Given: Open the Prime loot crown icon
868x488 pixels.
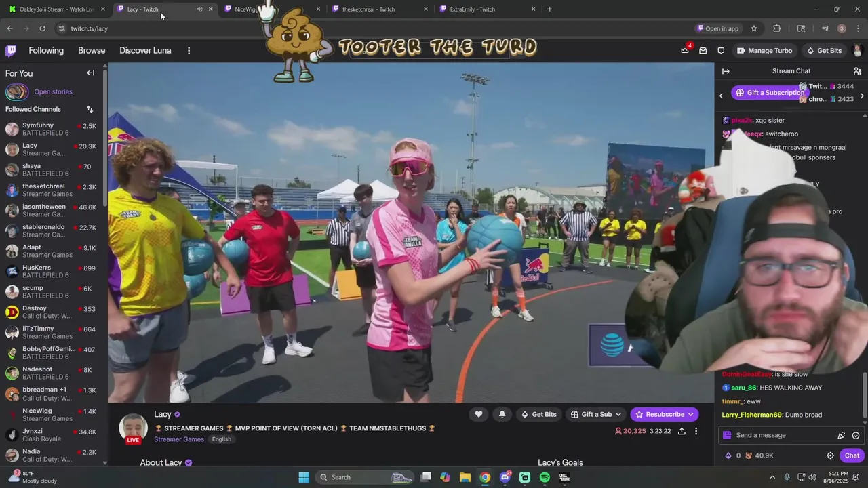Looking at the screenshot, I should pos(685,51).
